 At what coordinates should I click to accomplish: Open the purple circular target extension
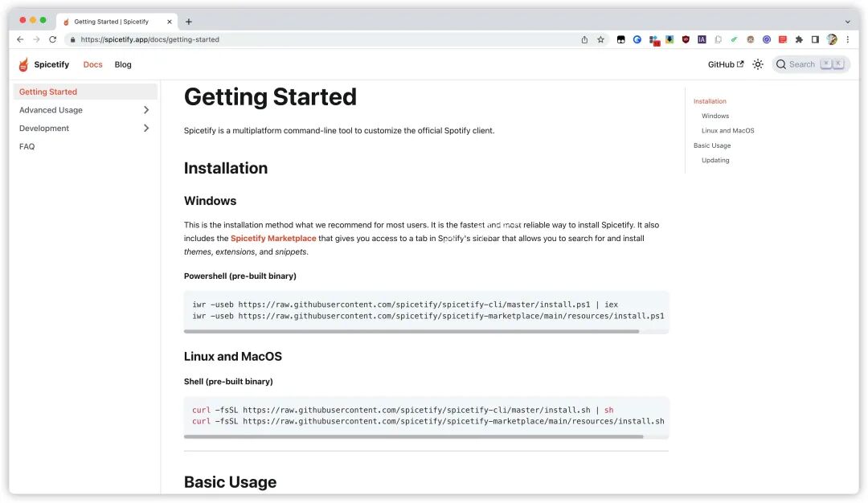click(x=767, y=39)
